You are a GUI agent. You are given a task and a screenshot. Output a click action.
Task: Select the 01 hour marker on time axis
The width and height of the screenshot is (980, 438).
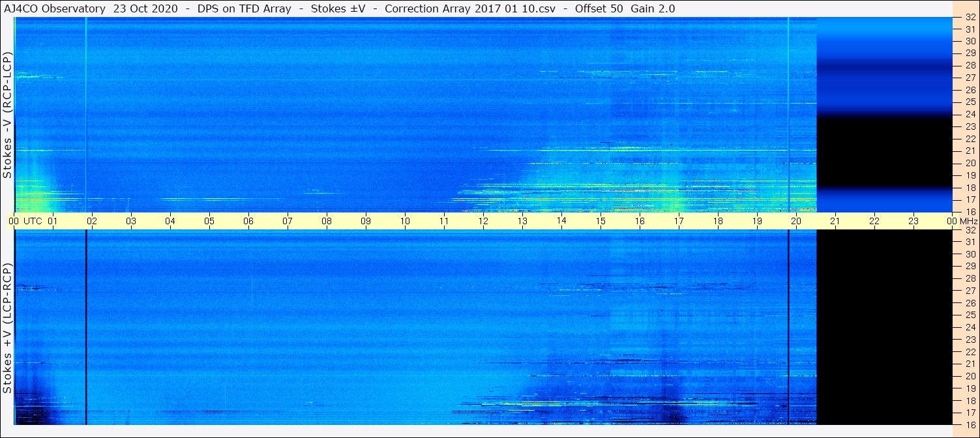[53, 221]
